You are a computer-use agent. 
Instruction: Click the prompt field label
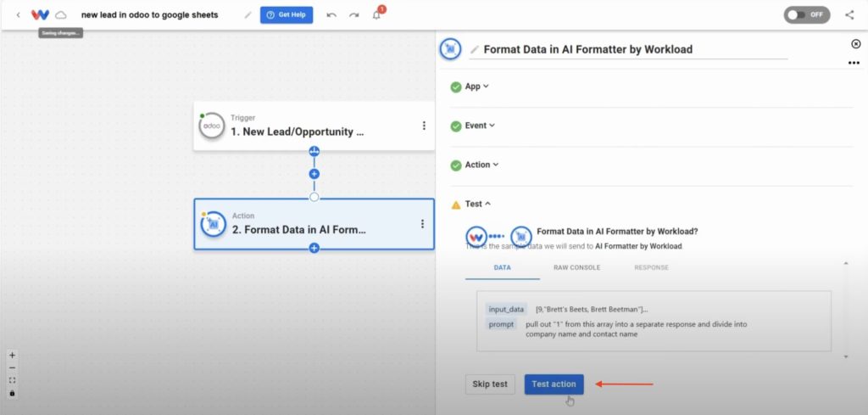tap(501, 324)
